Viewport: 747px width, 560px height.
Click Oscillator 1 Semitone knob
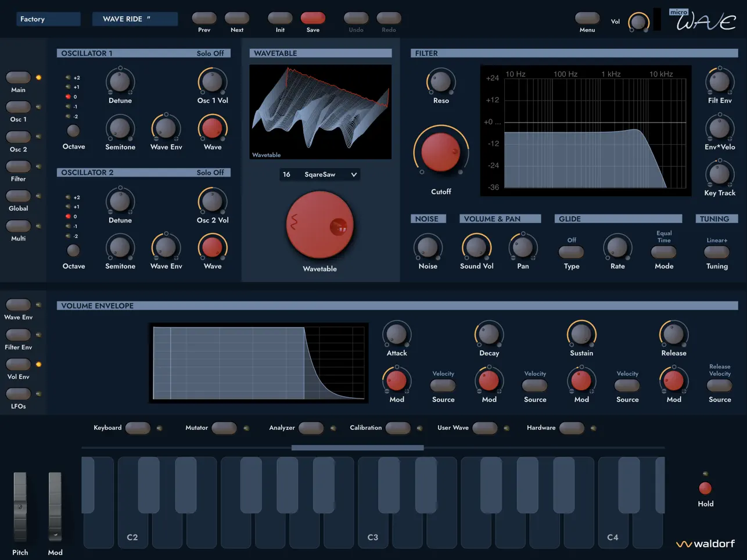(120, 128)
